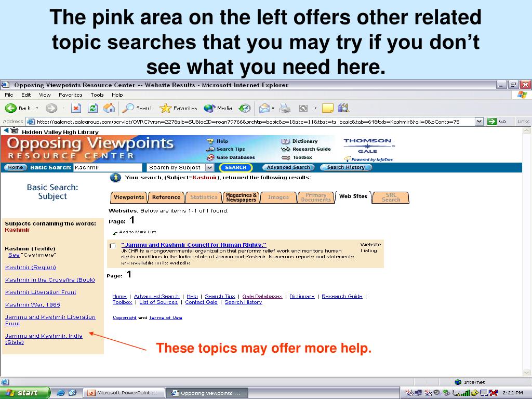Click vertical scrollbar down arrow
Image resolution: width=532 pixels, height=399 pixels.
527,373
